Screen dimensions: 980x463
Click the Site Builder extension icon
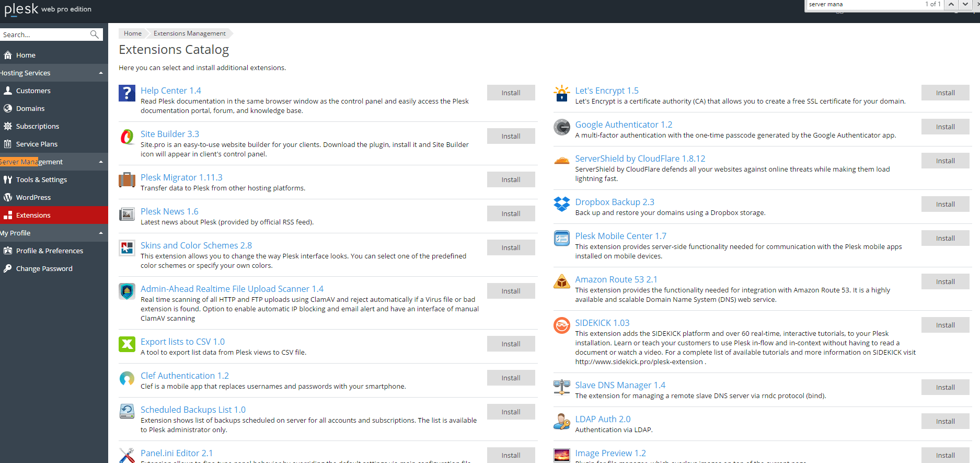[127, 137]
